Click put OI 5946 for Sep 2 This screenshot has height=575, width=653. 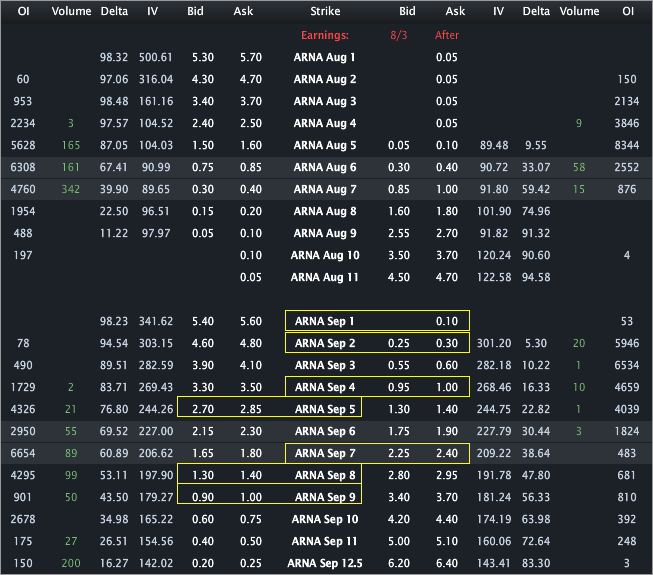(x=627, y=343)
